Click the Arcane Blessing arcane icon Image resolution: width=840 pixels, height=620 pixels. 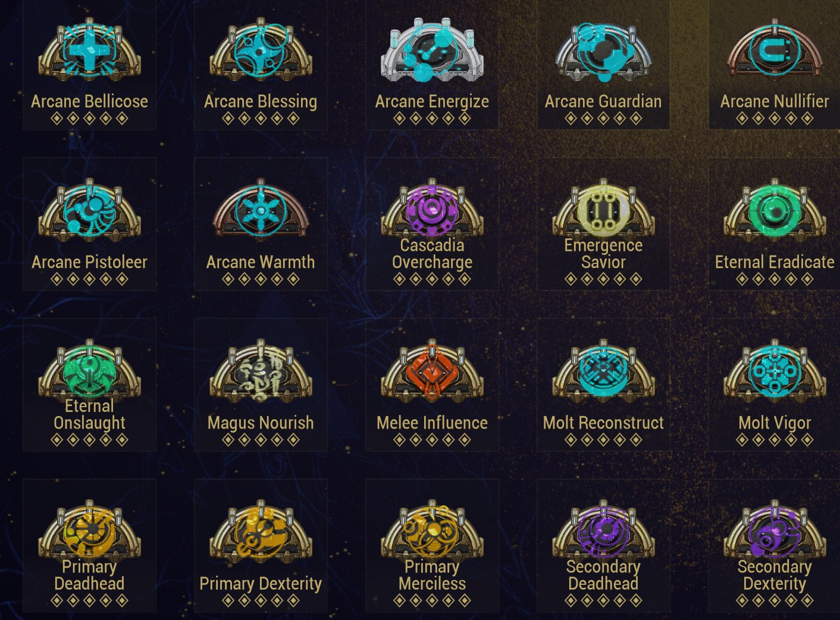(261, 51)
